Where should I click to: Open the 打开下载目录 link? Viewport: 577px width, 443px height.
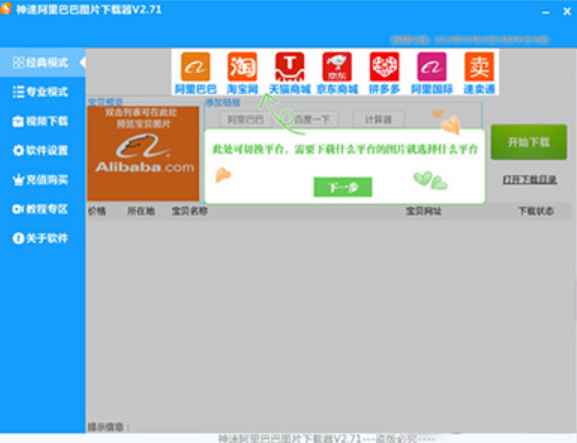click(530, 180)
